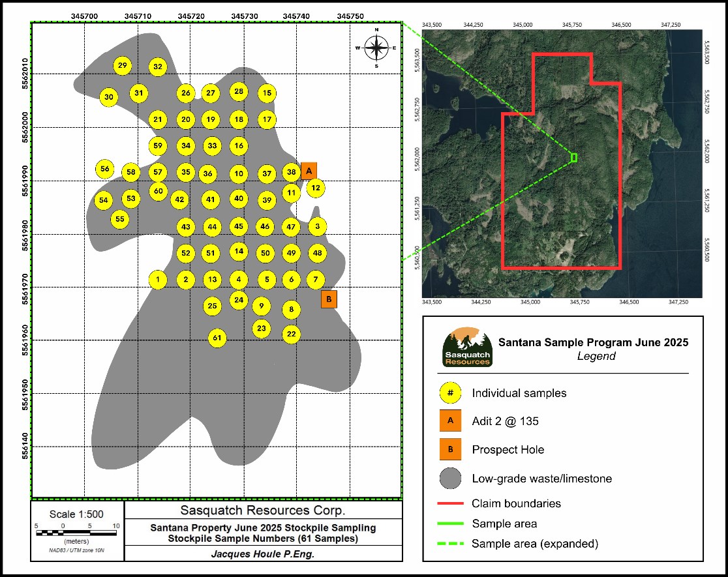Image resolution: width=728 pixels, height=577 pixels.
Task: Choose sample marker 22 on the map
Action: 292,334
